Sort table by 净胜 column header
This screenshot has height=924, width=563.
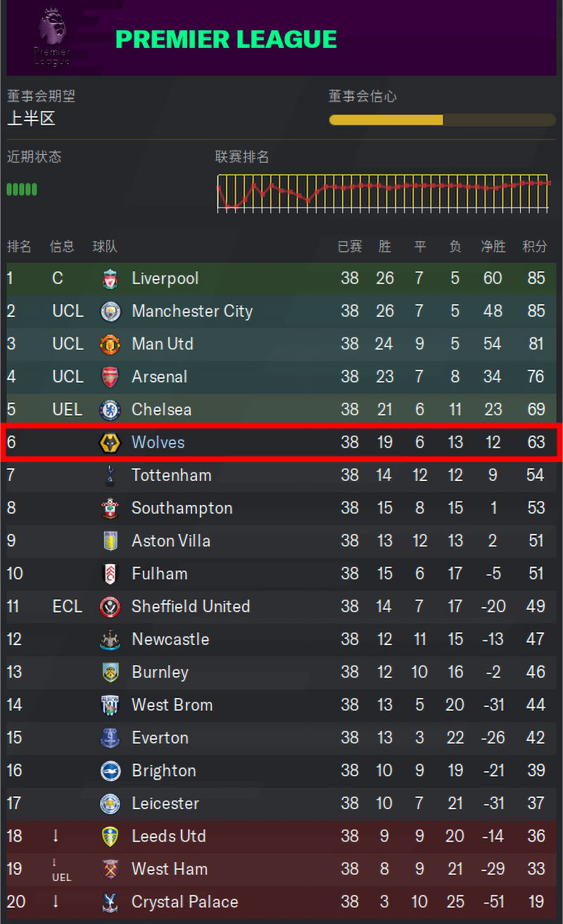pyautogui.click(x=493, y=246)
